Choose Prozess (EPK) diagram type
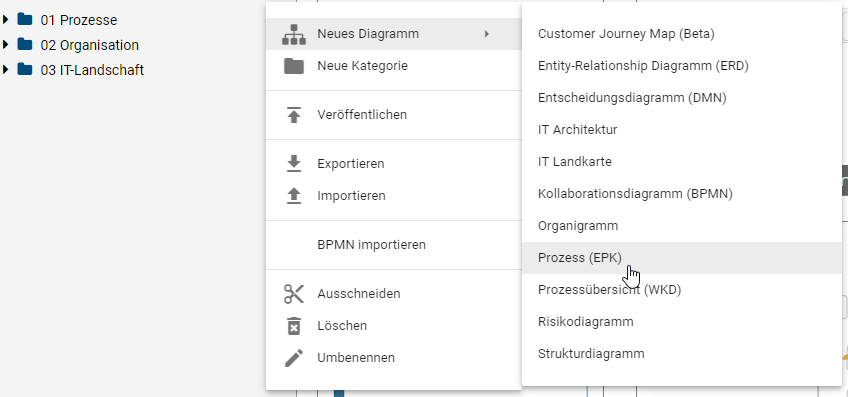This screenshot has width=848, height=397. point(681,257)
